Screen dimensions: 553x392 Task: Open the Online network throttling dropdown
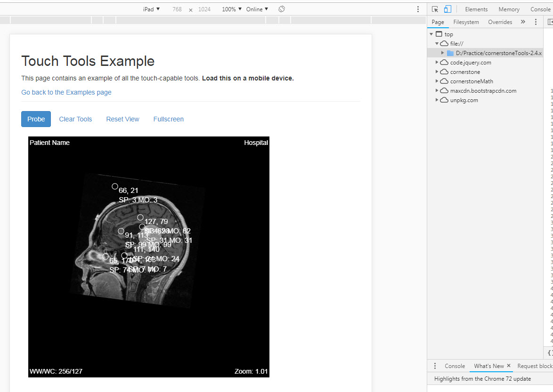click(x=257, y=8)
